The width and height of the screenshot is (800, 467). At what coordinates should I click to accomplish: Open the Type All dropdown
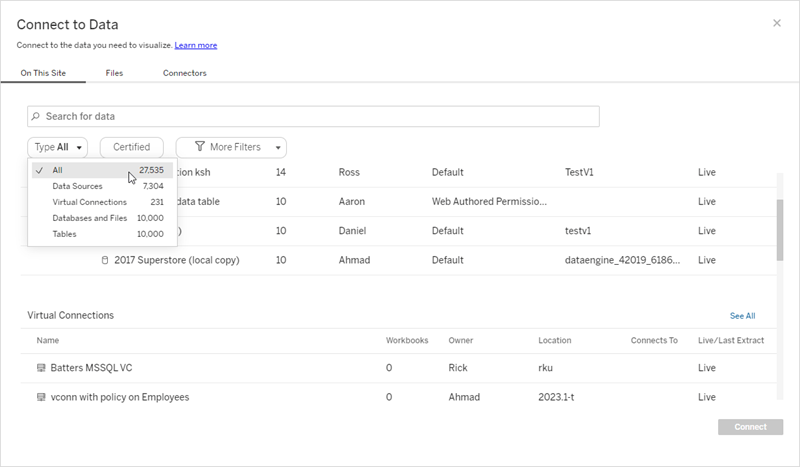[x=58, y=147]
